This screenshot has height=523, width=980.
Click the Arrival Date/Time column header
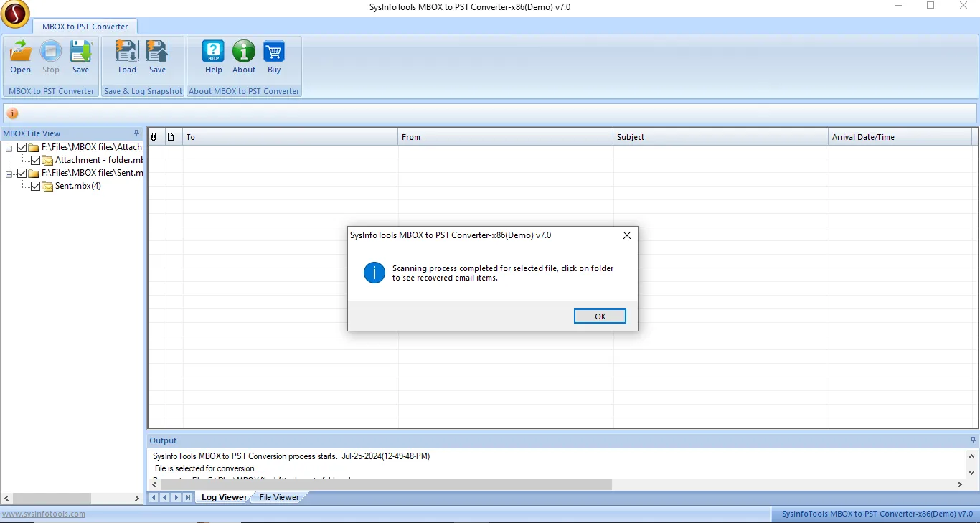click(x=900, y=137)
